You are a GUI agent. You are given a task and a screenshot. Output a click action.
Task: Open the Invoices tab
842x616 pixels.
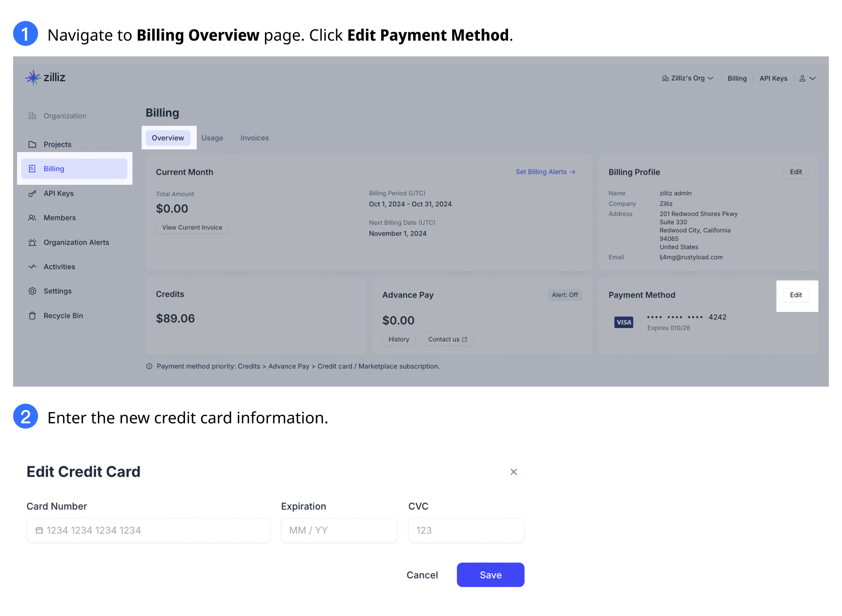point(254,138)
